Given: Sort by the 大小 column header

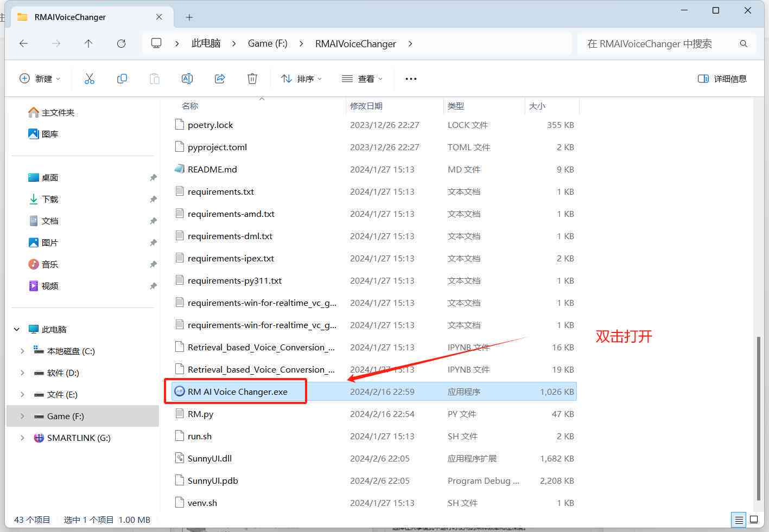Looking at the screenshot, I should [537, 106].
